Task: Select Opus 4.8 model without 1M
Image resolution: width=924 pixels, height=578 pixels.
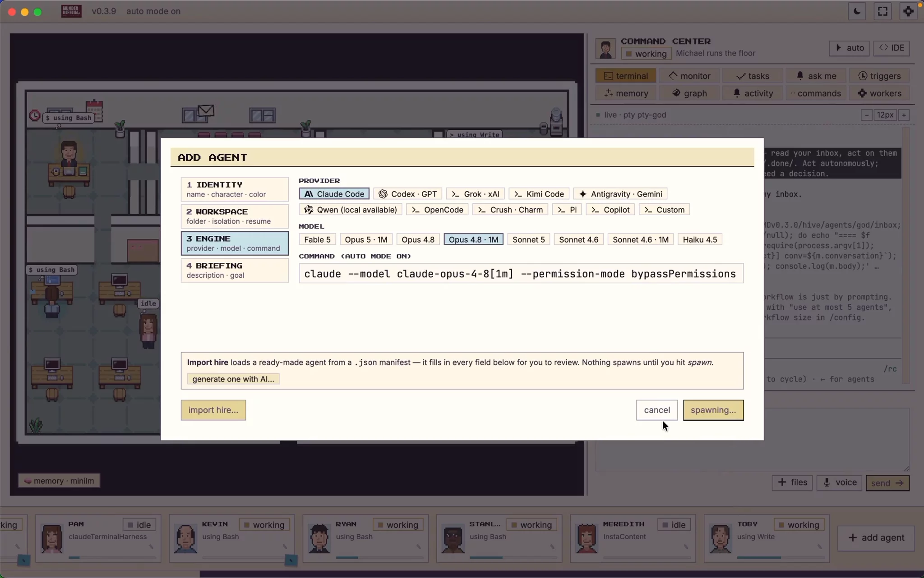Action: (418, 239)
